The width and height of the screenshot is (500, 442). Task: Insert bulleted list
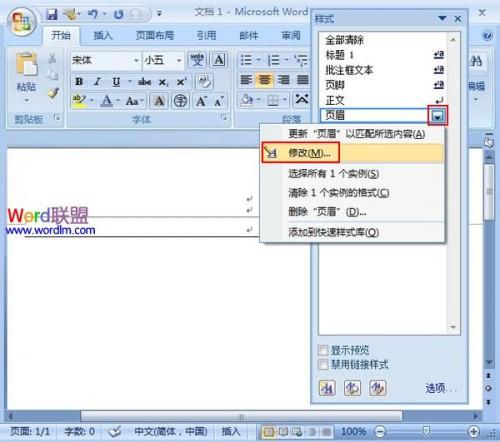tap(246, 60)
